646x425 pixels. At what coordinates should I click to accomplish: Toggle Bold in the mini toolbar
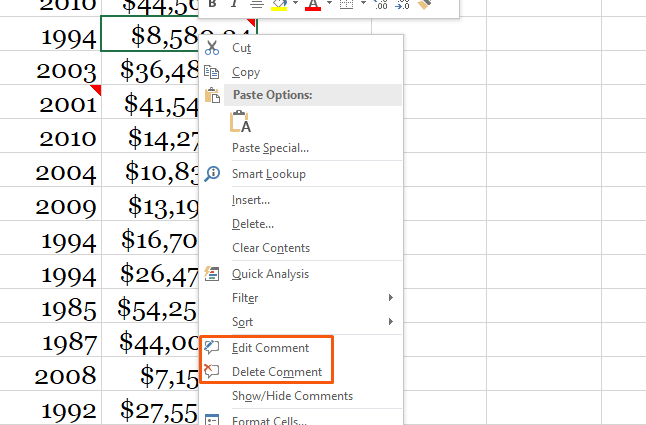click(x=212, y=4)
